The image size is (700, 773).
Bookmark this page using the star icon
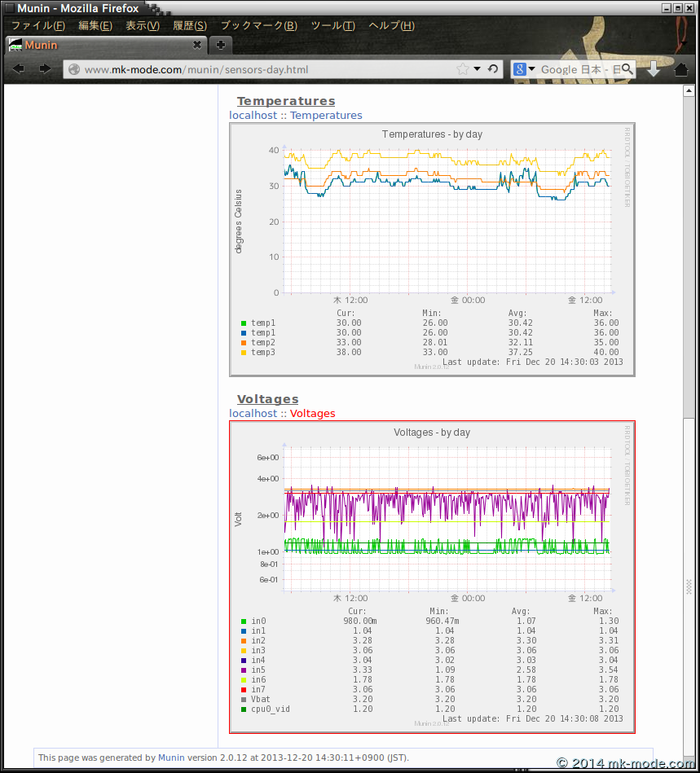(x=463, y=69)
